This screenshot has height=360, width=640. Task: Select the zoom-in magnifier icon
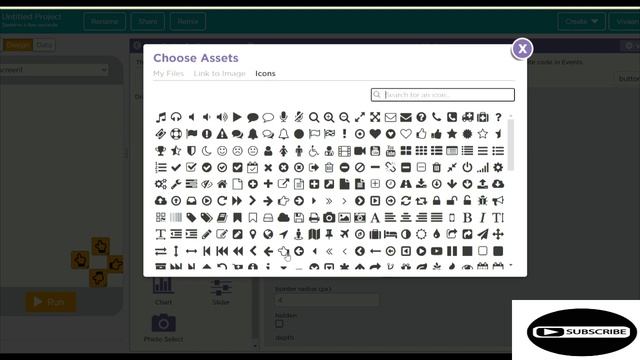[329, 118]
